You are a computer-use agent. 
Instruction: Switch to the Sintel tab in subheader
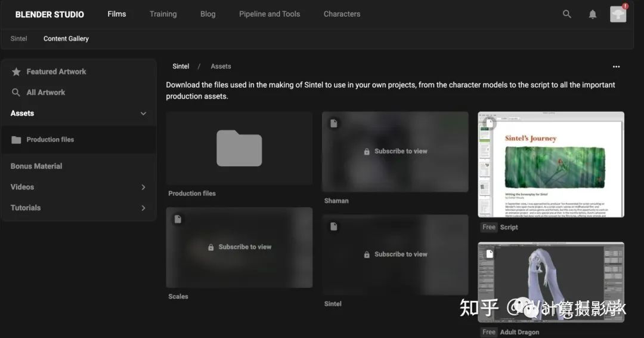(18, 39)
